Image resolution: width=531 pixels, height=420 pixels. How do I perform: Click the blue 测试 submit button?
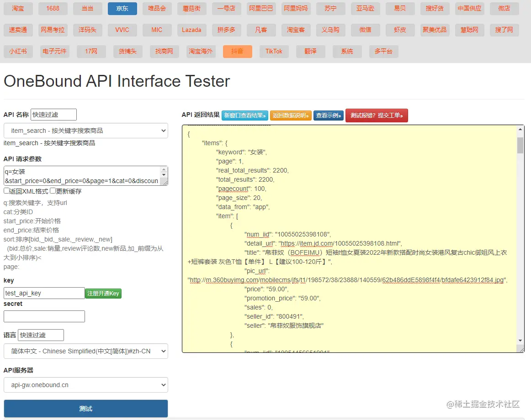85,409
